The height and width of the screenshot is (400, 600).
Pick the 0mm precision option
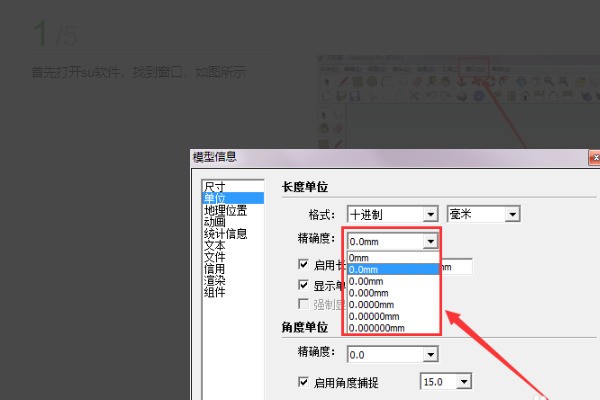pyautogui.click(x=393, y=258)
